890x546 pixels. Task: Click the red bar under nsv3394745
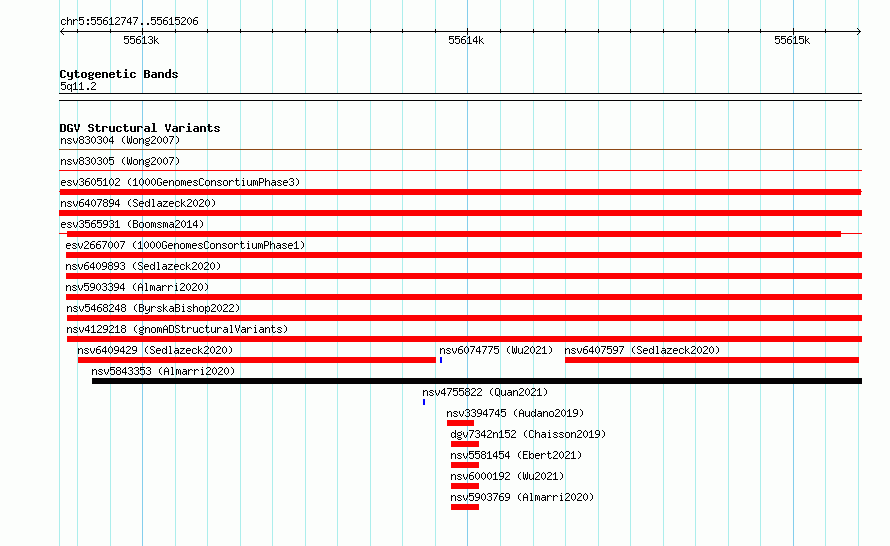point(460,423)
